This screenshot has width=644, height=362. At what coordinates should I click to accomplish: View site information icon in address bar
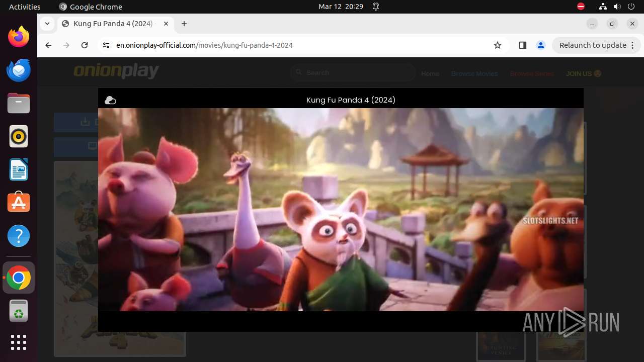point(106,45)
